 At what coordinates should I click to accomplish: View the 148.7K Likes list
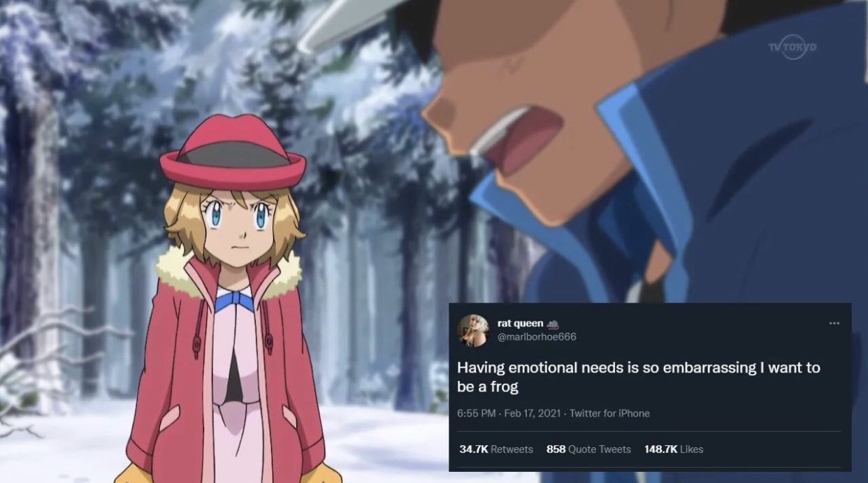674,449
